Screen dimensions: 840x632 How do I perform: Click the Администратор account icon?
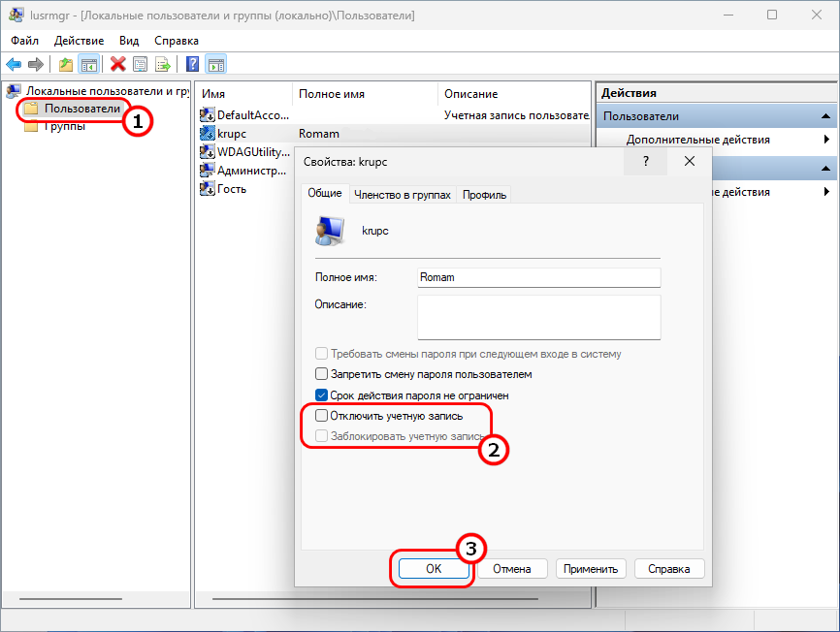(x=208, y=171)
